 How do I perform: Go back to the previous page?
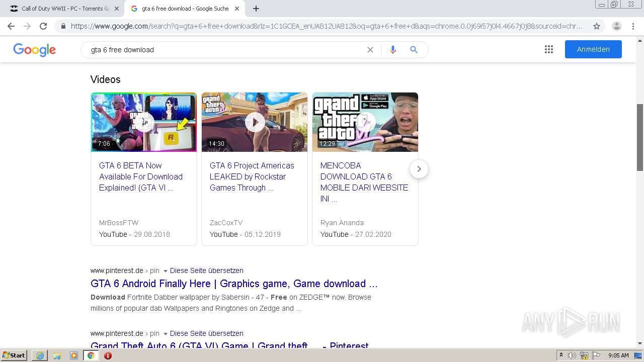[x=11, y=26]
